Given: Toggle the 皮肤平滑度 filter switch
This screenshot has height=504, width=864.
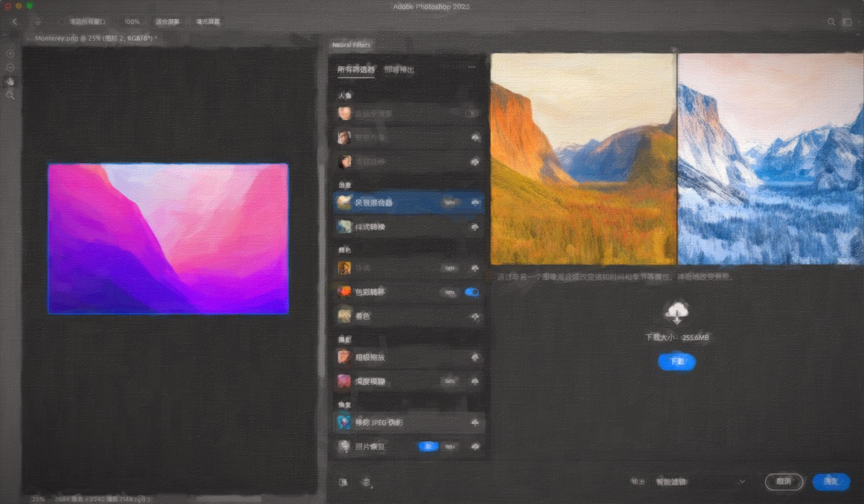Looking at the screenshot, I should pos(470,113).
